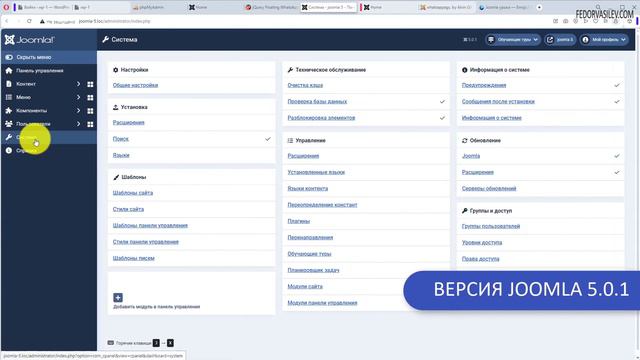
Task: Click the Joomla version indicator in header
Action: (x=470, y=40)
